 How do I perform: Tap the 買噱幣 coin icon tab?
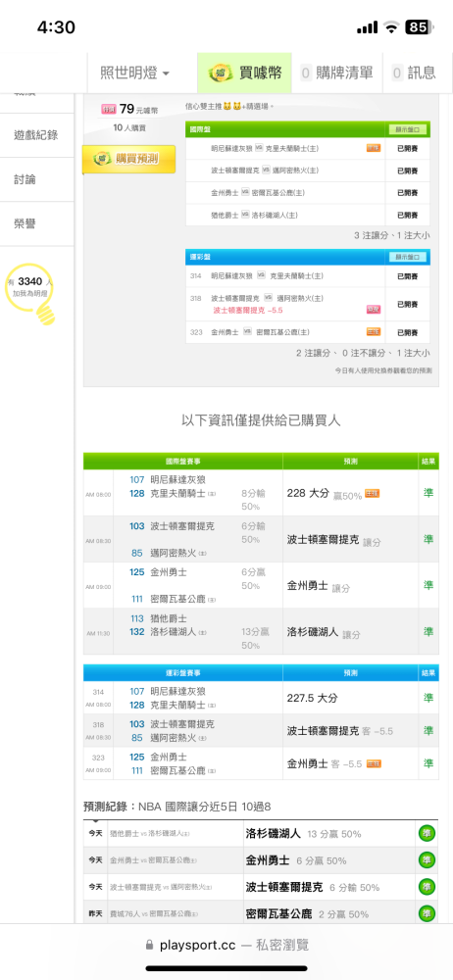(x=245, y=73)
